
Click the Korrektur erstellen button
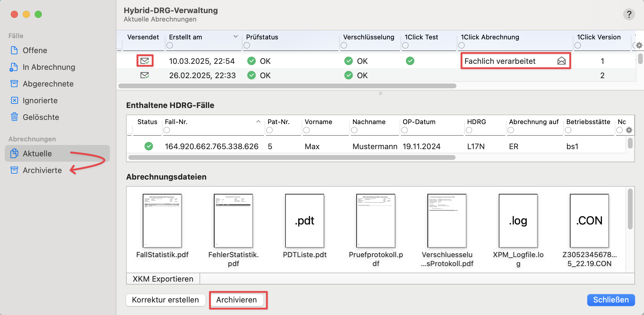(x=165, y=300)
